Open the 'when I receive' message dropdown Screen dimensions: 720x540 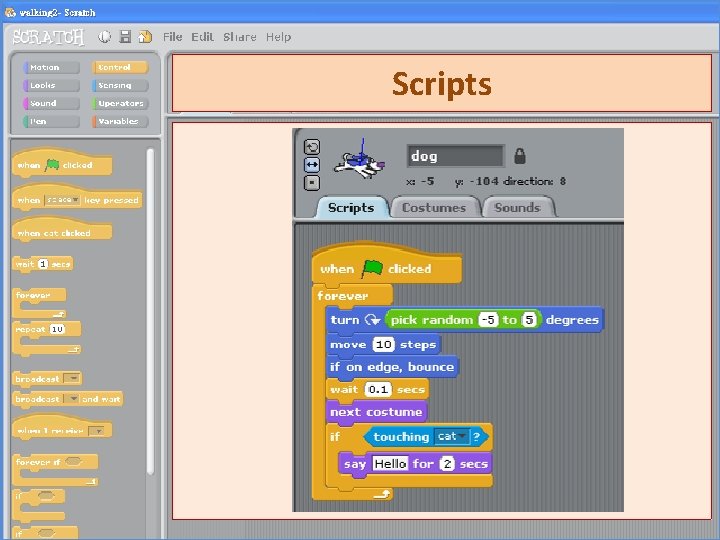coord(97,431)
